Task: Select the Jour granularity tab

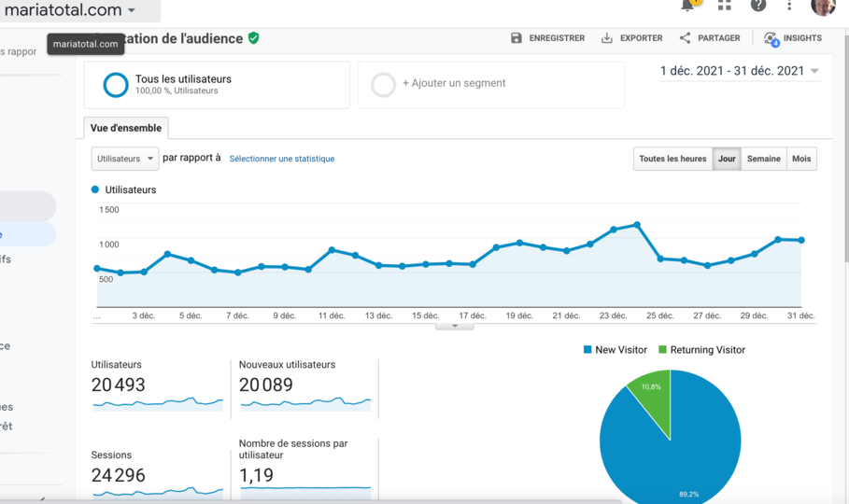Action: click(x=727, y=159)
